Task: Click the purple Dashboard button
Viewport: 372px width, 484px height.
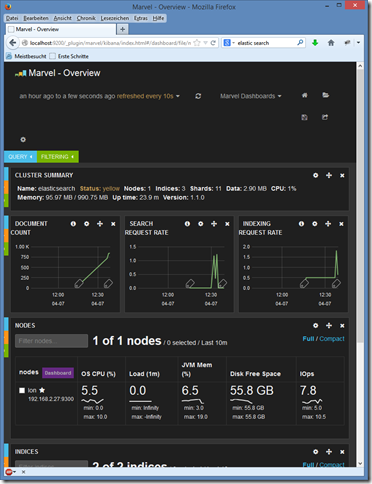Action: 58,373
